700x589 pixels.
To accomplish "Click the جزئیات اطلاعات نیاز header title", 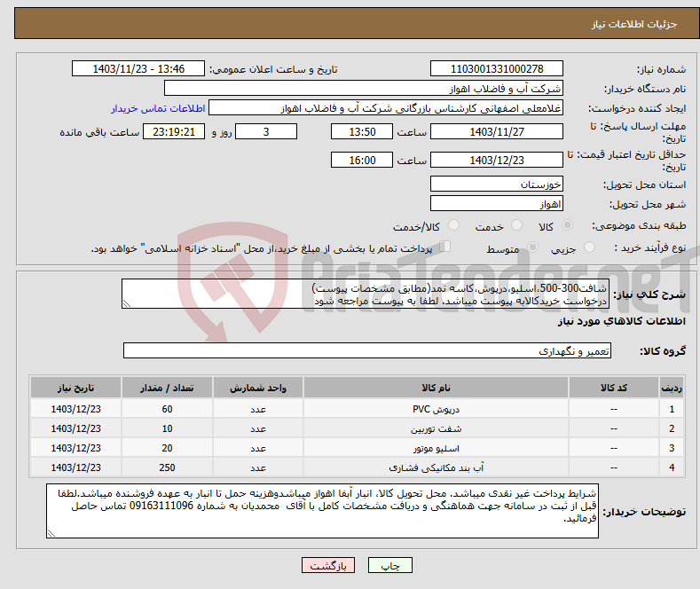I will click(x=634, y=24).
